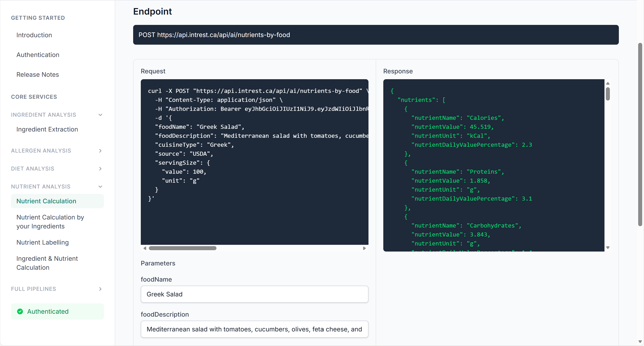644x346 pixels.
Task: Collapse the INGREDIENT ANALYSIS section
Action: pos(100,115)
